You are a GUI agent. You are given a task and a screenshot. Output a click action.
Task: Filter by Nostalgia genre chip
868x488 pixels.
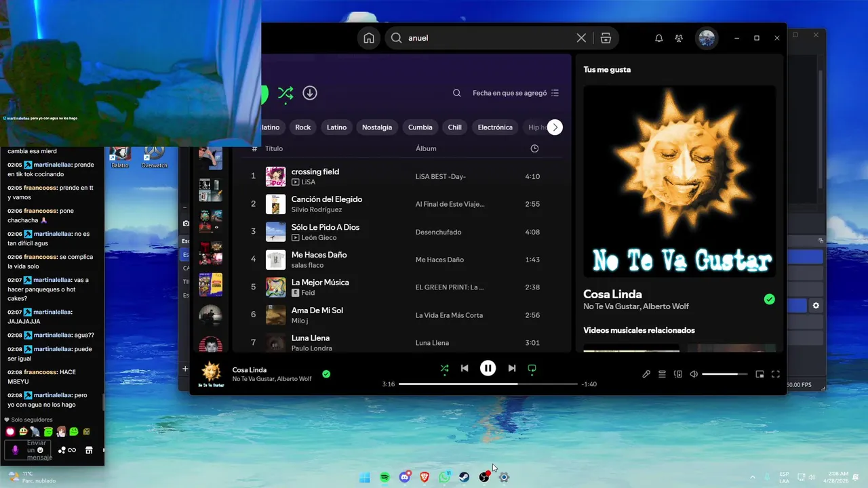point(377,127)
